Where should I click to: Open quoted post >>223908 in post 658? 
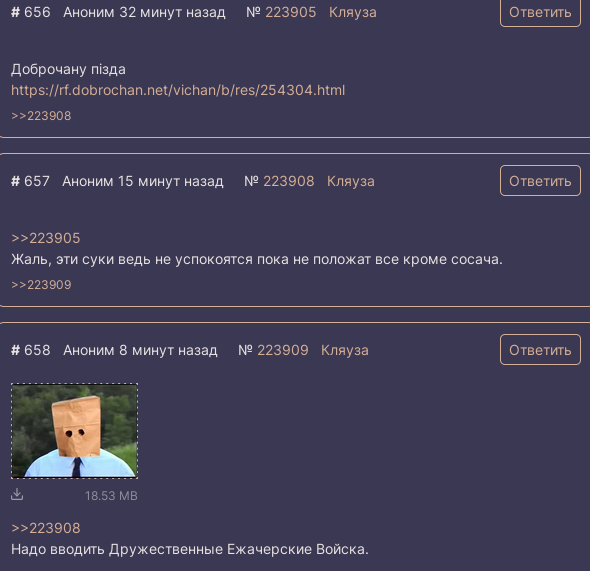[x=46, y=528]
